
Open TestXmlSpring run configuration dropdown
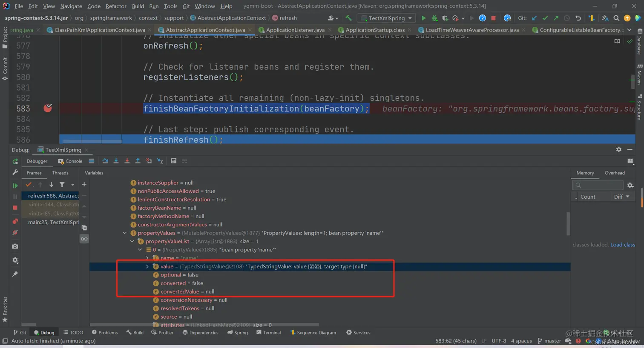tap(387, 18)
